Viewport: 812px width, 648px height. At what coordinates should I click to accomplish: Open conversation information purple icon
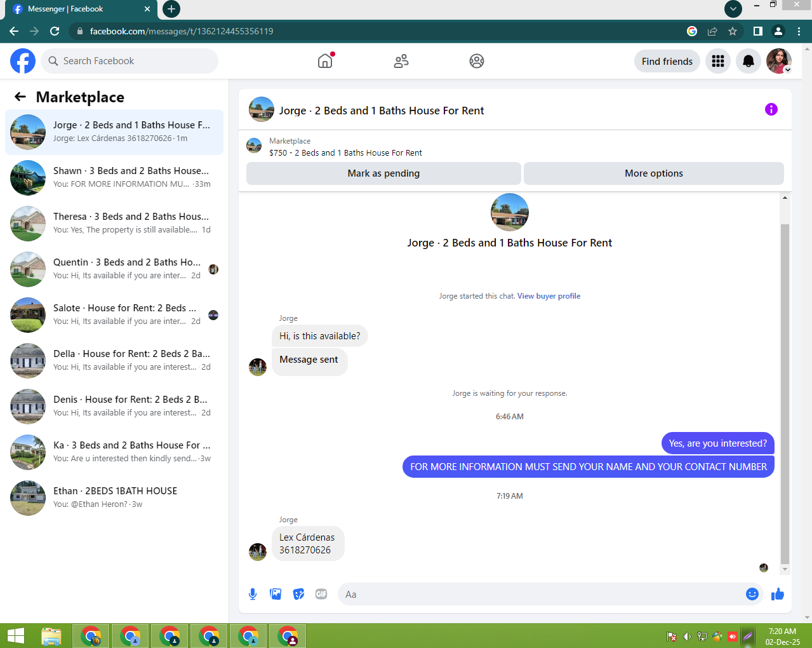pyautogui.click(x=771, y=109)
